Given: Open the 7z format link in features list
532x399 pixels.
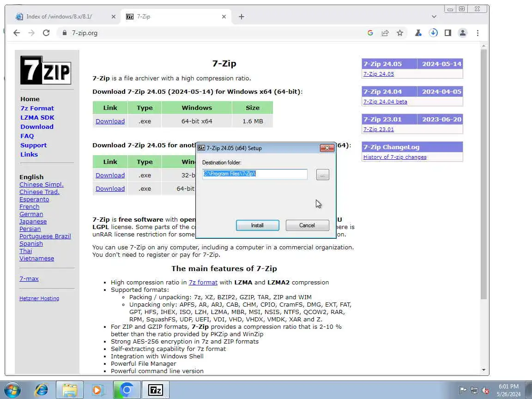Looking at the screenshot, I should point(203,282).
